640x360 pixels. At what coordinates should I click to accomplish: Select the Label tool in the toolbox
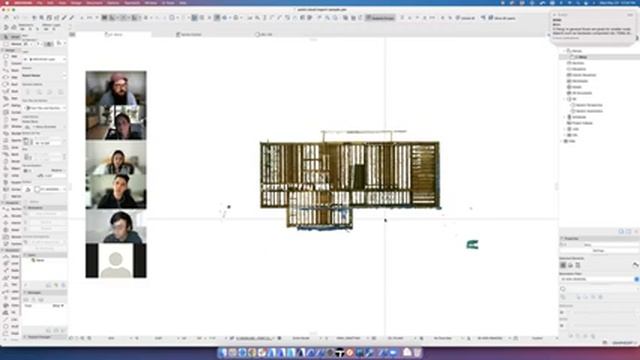11,291
